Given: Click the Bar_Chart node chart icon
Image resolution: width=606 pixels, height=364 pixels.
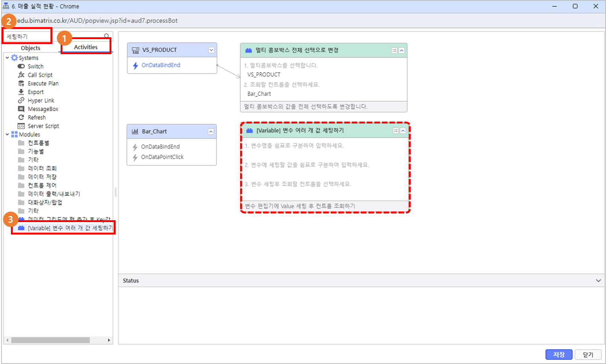Looking at the screenshot, I should [135, 131].
